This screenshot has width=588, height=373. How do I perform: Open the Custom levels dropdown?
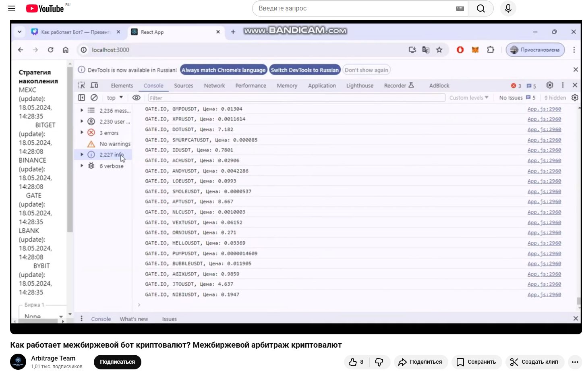[x=468, y=97]
